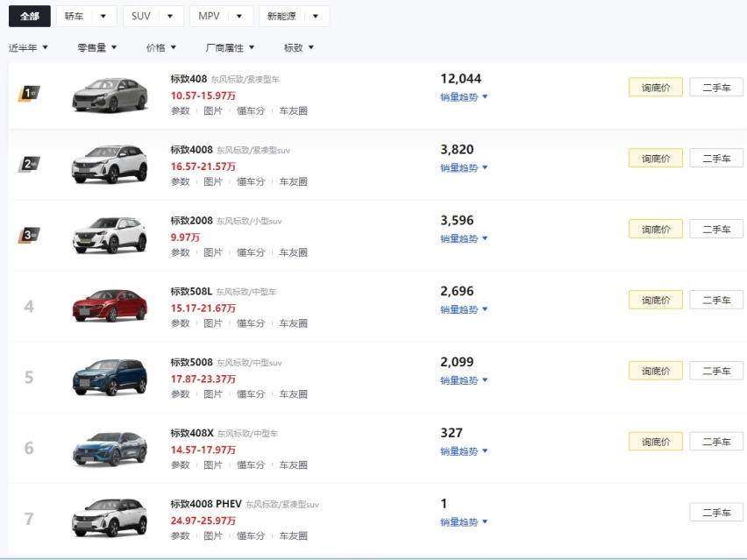The height and width of the screenshot is (560, 747).
Task: Open 车友圈 for 标致5008
Action: point(293,394)
